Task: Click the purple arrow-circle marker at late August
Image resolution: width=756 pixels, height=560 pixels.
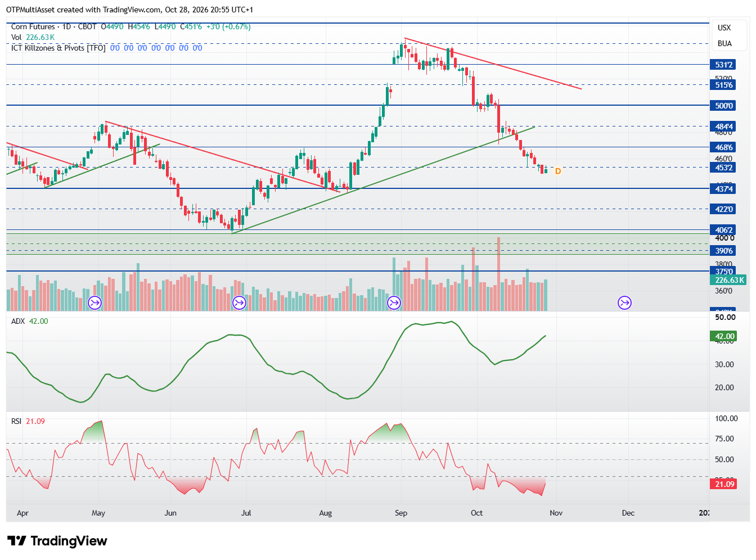Action: point(394,303)
